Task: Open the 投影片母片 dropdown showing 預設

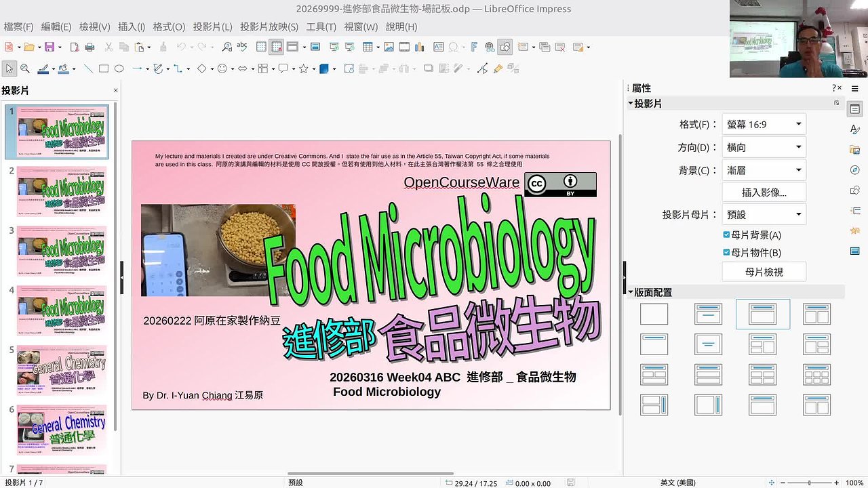Action: click(x=764, y=214)
